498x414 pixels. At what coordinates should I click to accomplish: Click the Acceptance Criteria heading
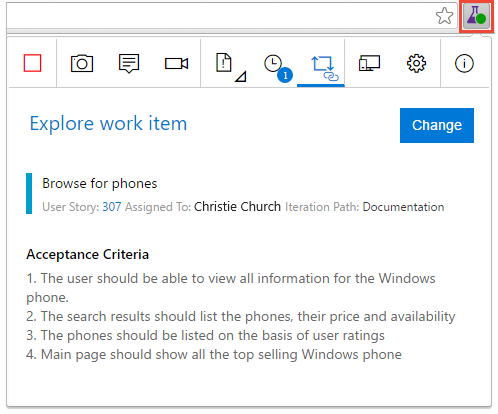tap(87, 254)
